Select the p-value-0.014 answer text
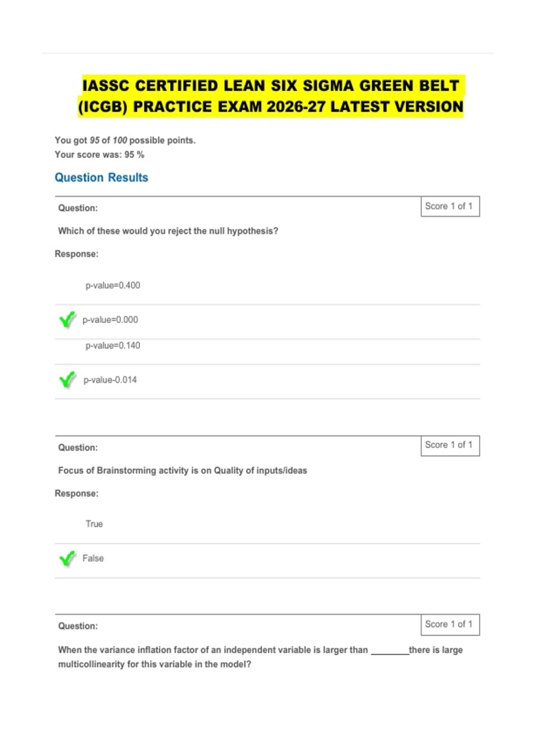The width and height of the screenshot is (534, 756). pos(110,380)
